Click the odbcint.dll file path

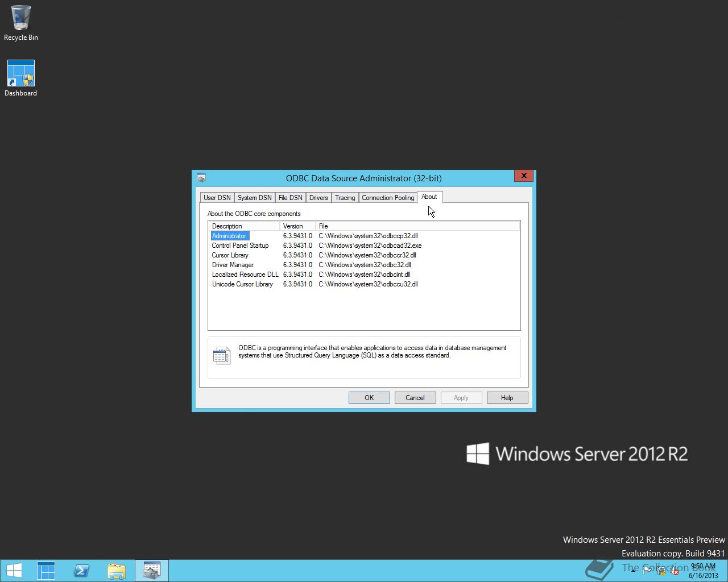pyautogui.click(x=365, y=275)
